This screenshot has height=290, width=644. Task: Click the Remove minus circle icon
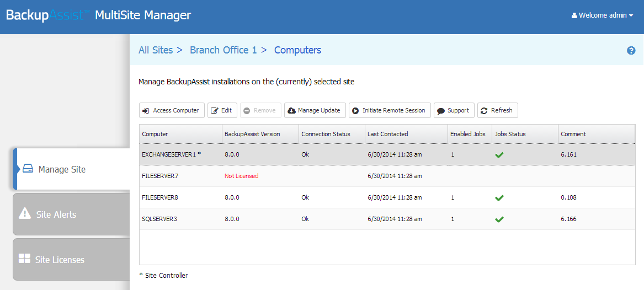247,110
